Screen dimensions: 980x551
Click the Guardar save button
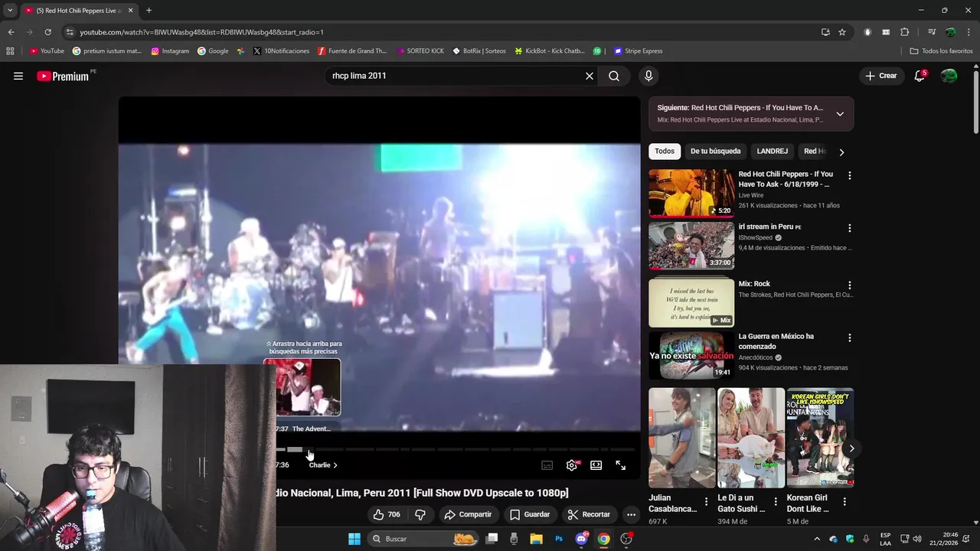(x=530, y=514)
